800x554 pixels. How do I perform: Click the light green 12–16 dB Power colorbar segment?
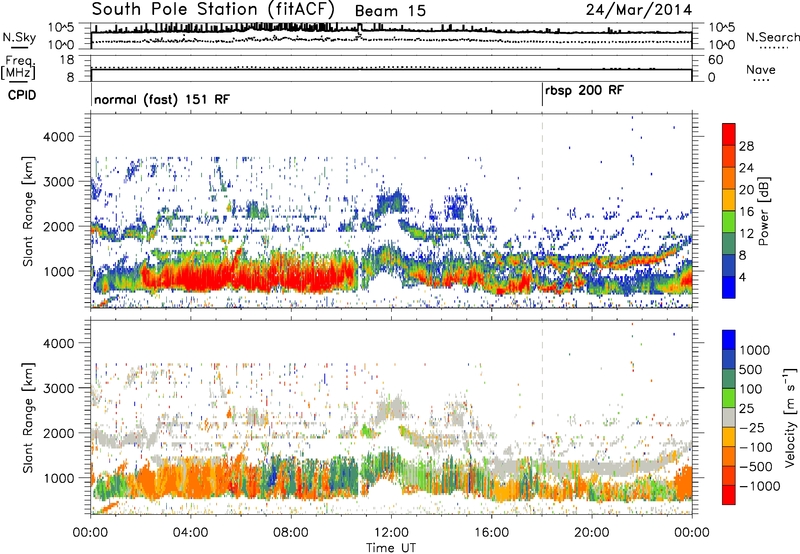coord(729,222)
